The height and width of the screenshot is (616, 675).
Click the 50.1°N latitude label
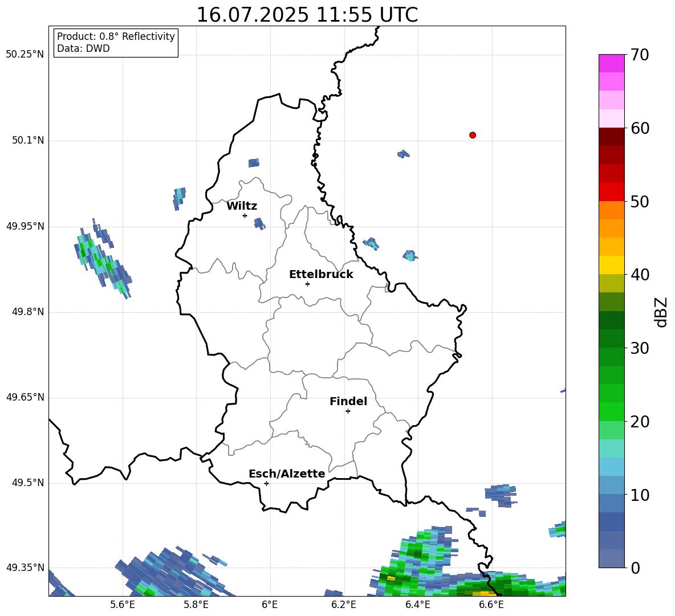coord(28,141)
